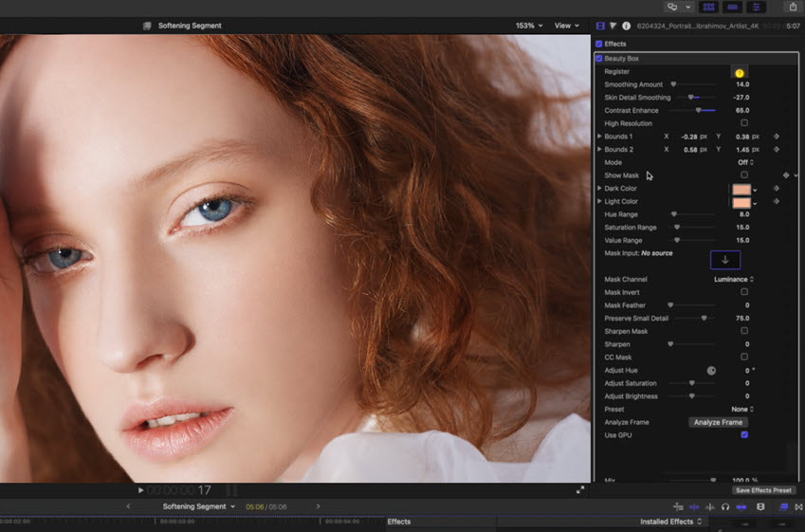The width and height of the screenshot is (805, 532).
Task: Open the Softening Segment timeline dropdown
Action: (x=199, y=506)
